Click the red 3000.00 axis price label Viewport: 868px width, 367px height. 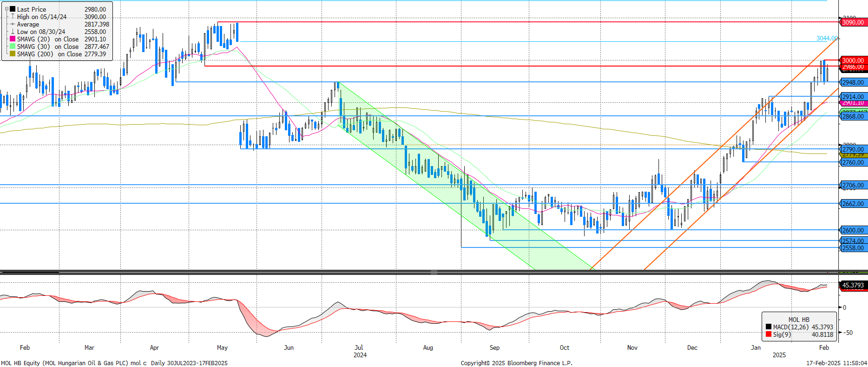[x=854, y=60]
